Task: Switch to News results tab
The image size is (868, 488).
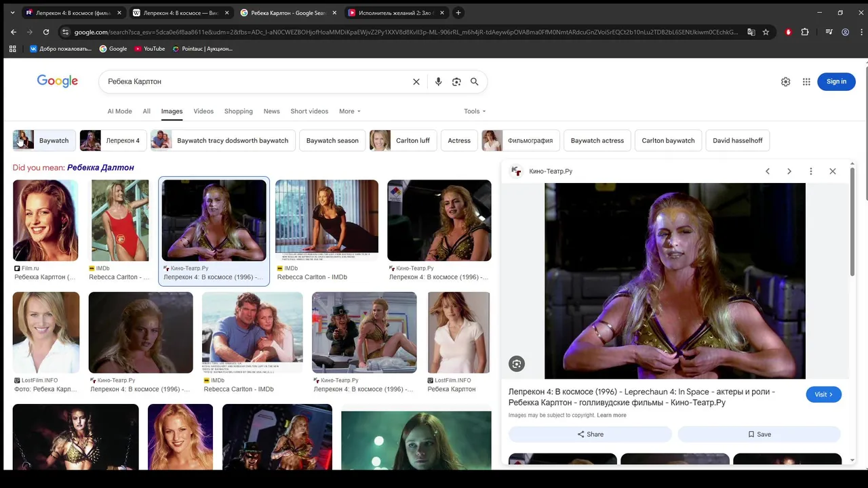Action: point(272,111)
